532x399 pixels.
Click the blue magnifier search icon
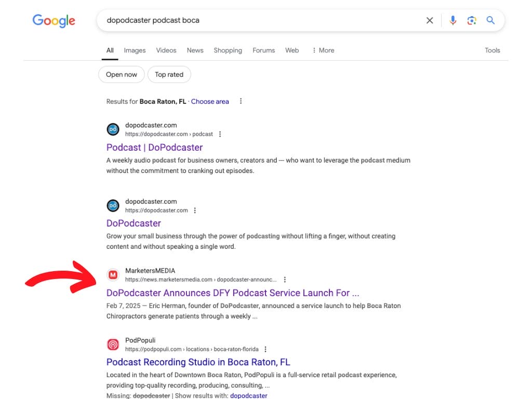[x=490, y=20]
